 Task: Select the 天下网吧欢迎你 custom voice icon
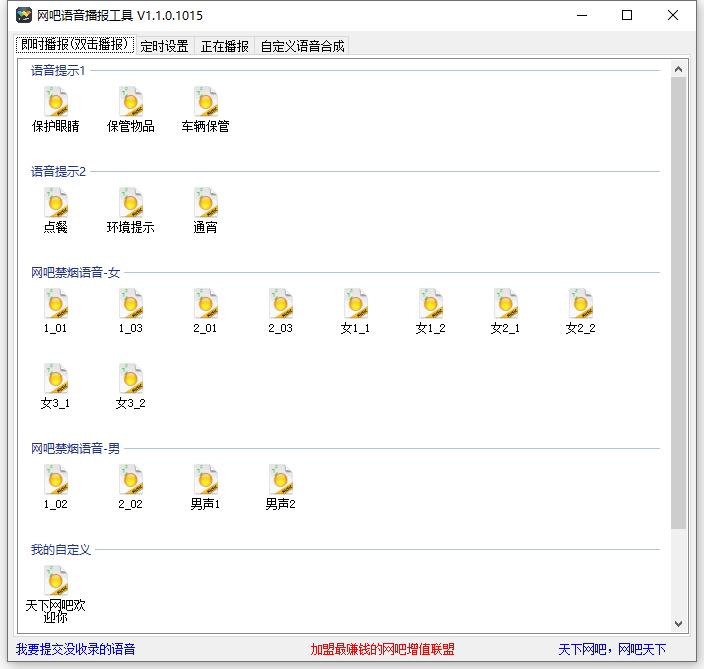[56, 582]
